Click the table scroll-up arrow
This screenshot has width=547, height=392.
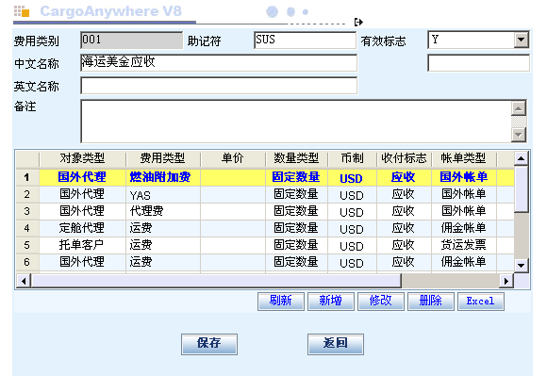pyautogui.click(x=522, y=159)
